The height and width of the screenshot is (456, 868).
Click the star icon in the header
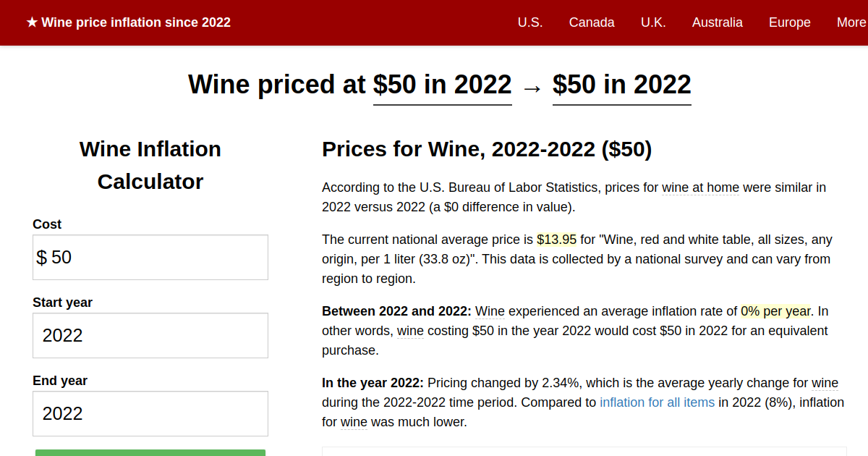(x=30, y=22)
